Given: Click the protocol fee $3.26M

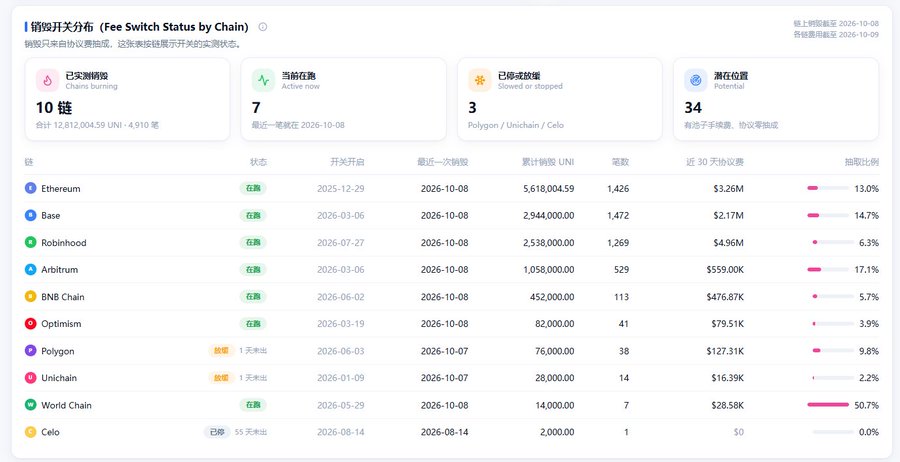Looking at the screenshot, I should [x=729, y=188].
